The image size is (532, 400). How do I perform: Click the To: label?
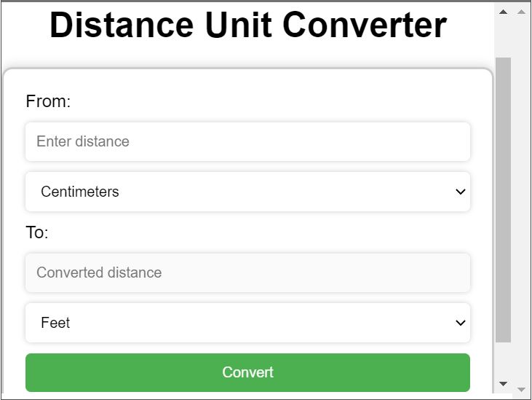click(37, 233)
